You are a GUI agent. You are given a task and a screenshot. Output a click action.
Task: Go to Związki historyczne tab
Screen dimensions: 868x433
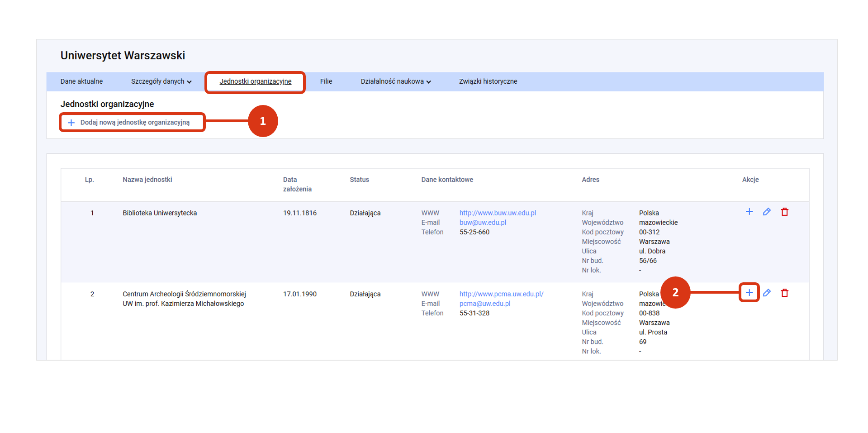pos(488,81)
